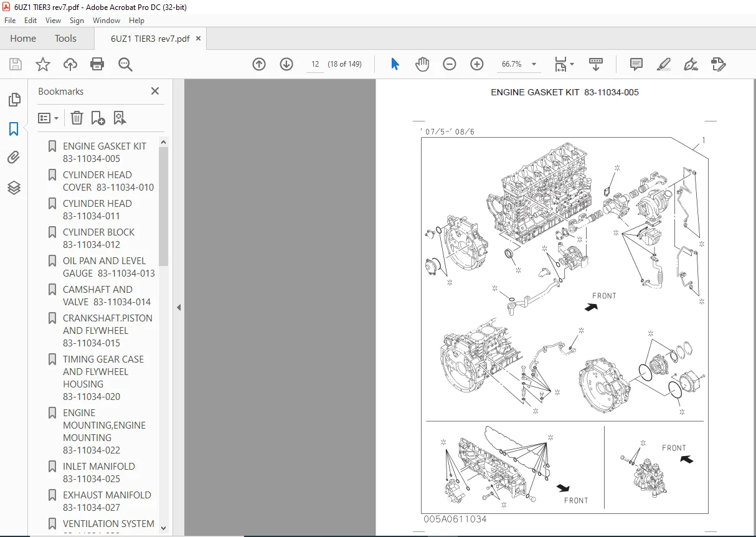Viewport: 756px width, 537px height.
Task: Click the 6UZ1 TIER3 rev7.pdf tab label
Action: pos(150,39)
